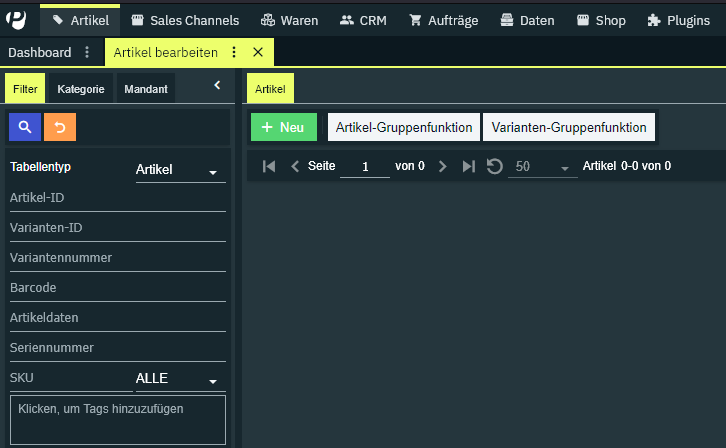Jump to last page of results
The height and width of the screenshot is (448, 726).
pyautogui.click(x=468, y=166)
